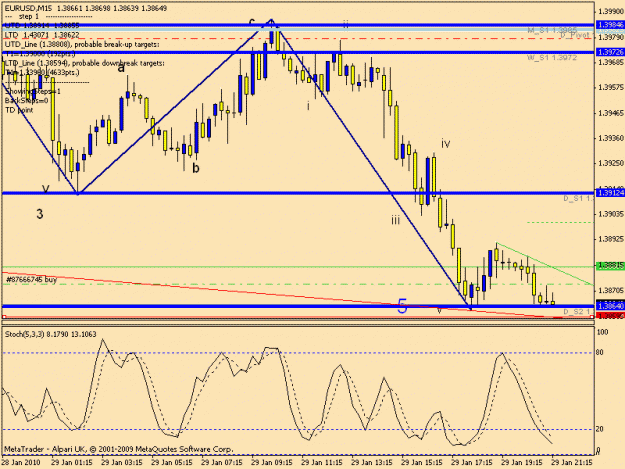Click the 28 Jan 2010 date label

[x=20, y=463]
